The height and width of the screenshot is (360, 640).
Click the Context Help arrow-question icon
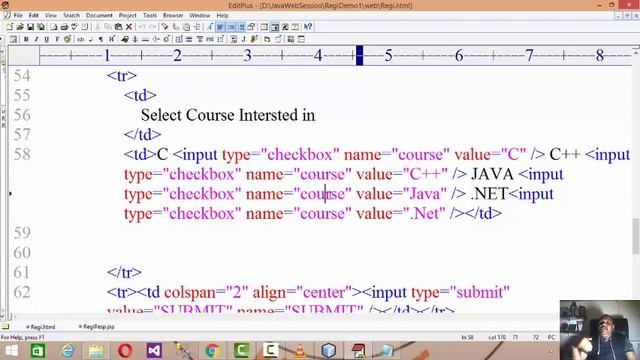coord(308,27)
